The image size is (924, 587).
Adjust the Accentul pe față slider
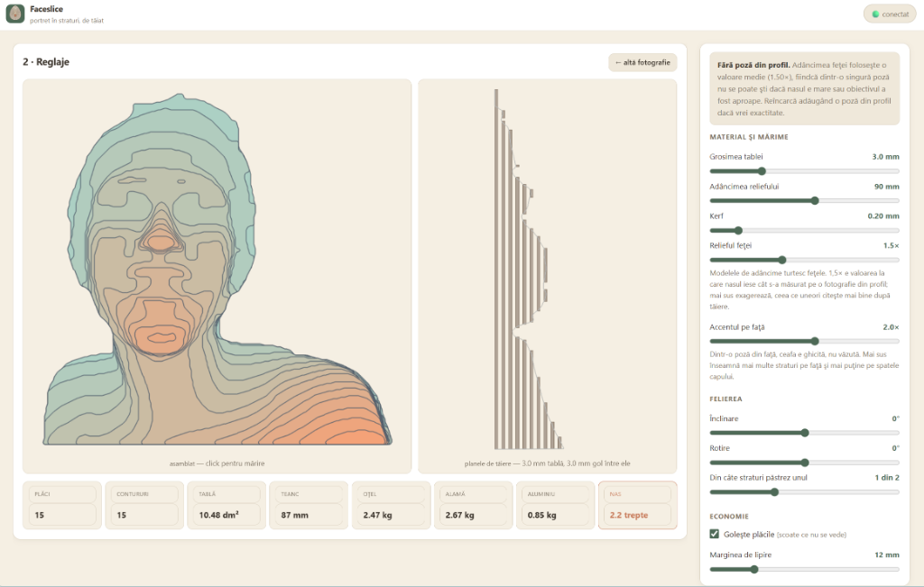pos(804,342)
